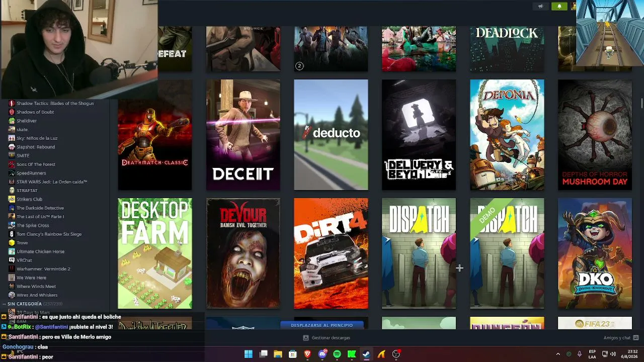Select SpeedRunners in the game list
Screen dimensions: 644x362
coord(31,173)
